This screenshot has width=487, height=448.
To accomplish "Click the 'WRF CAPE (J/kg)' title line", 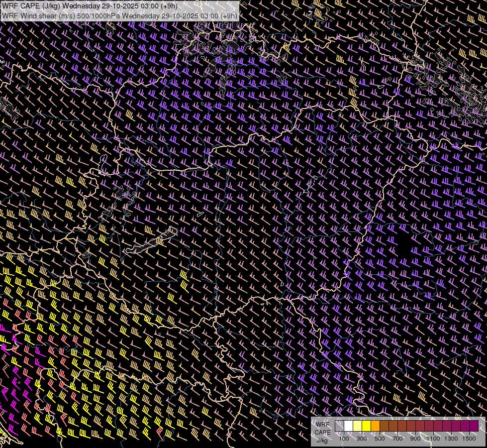I will [x=90, y=6].
